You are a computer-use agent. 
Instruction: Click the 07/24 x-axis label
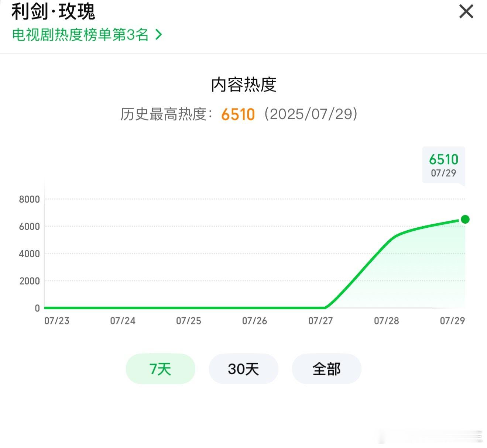(x=123, y=321)
